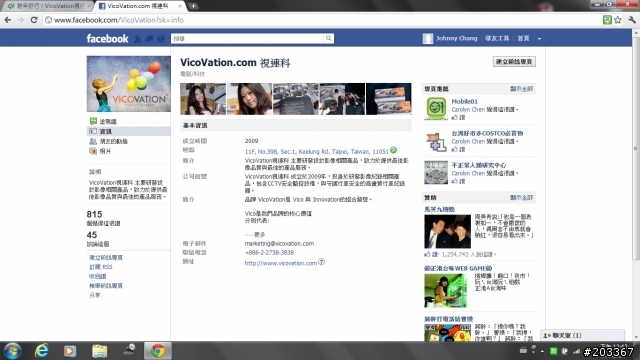The width and height of the screenshot is (640, 360).
Task: Click the 2012 page thumbnail in highlights
Action: [x=436, y=172]
